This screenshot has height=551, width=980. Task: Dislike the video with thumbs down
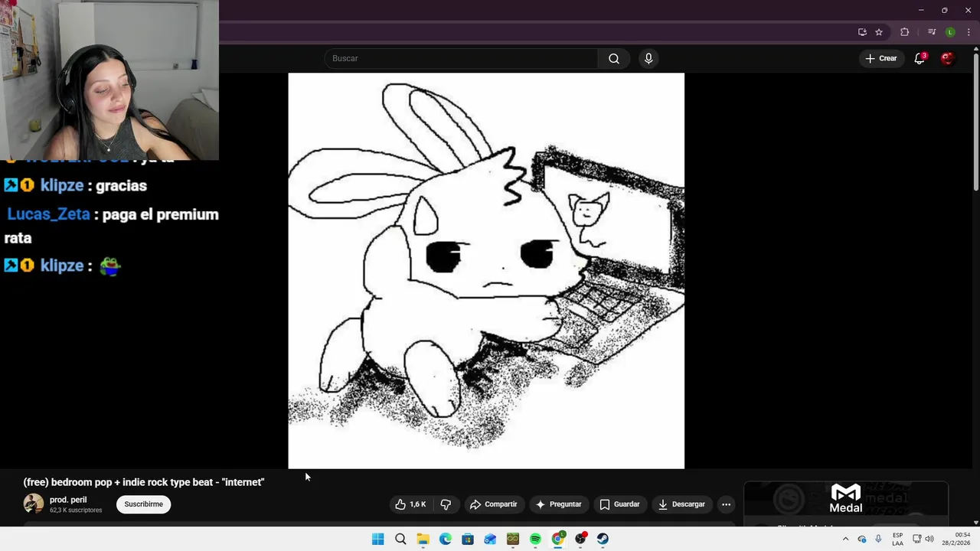pyautogui.click(x=446, y=504)
